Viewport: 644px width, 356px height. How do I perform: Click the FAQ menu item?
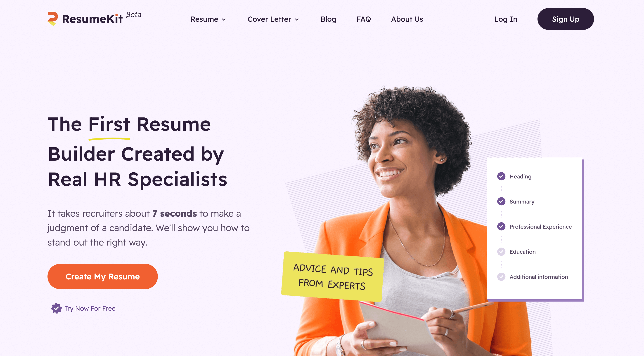click(364, 19)
